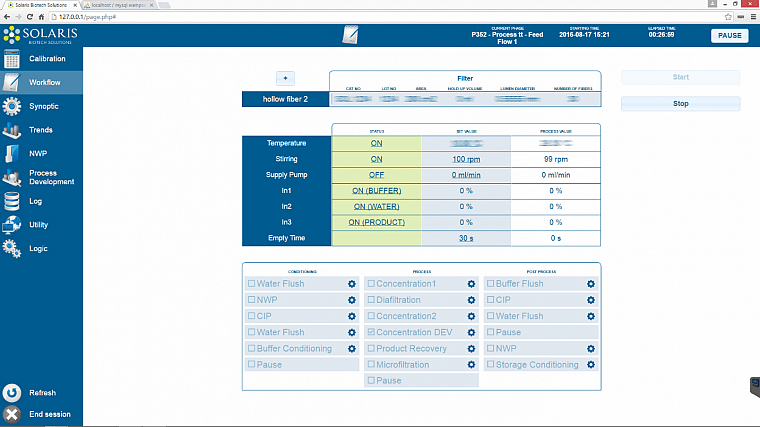Select hollow fiber 2 filter row
Viewport: 760px width, 427px height.
(421, 99)
